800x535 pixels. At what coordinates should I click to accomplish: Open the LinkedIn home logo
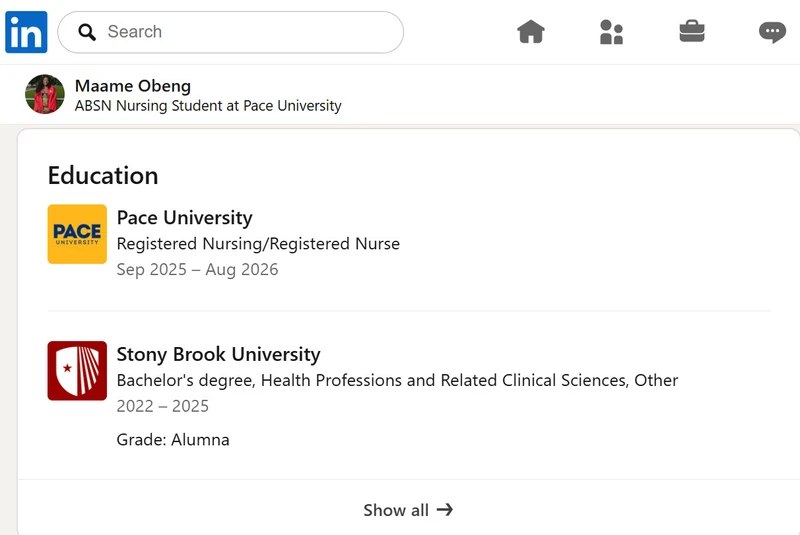[x=26, y=32]
